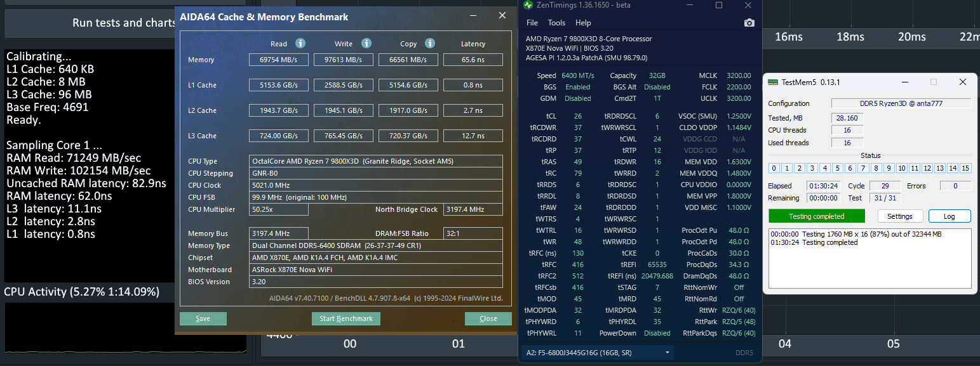This screenshot has height=366, width=980.
Task: Click the ZenTimings app icon in title bar
Action: click(528, 5)
